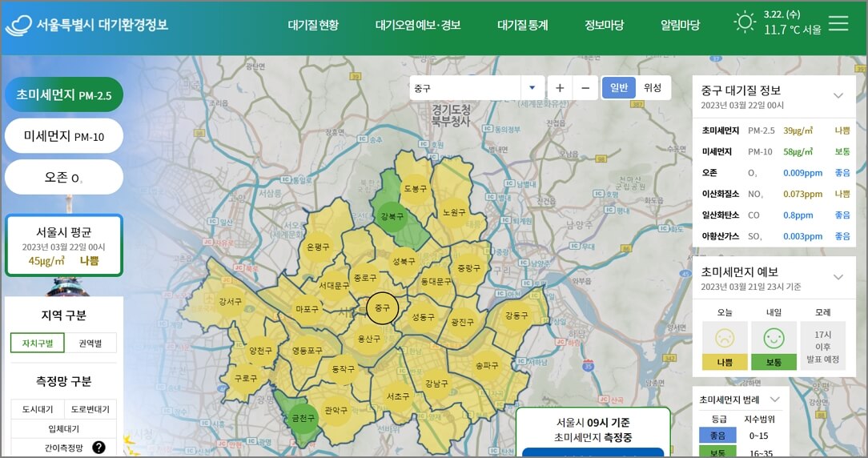Open the hamburger menu icon
The image size is (868, 458).
point(838,23)
